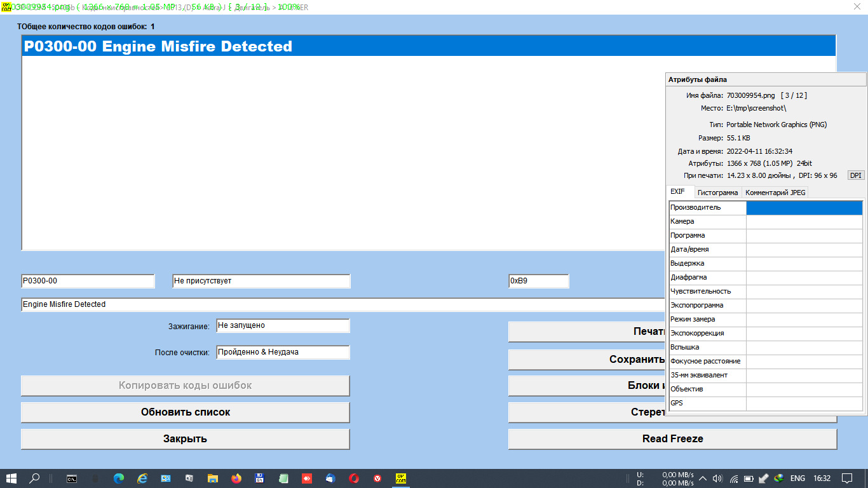Select the 35-мм эквивалент EXIF row
868x488 pixels.
coord(766,376)
